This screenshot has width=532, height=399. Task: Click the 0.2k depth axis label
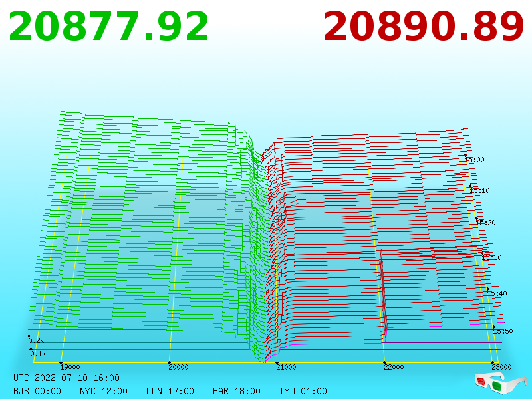point(36,340)
